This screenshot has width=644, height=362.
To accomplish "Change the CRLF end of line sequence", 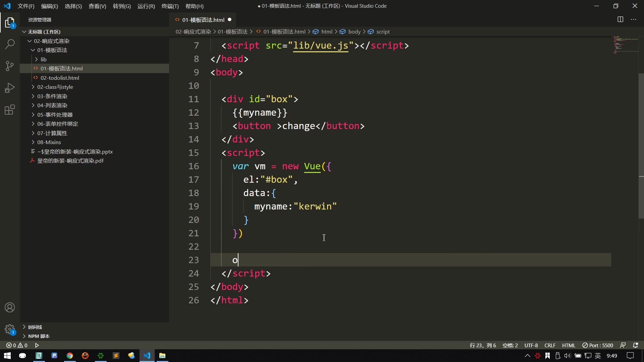I will (550, 345).
